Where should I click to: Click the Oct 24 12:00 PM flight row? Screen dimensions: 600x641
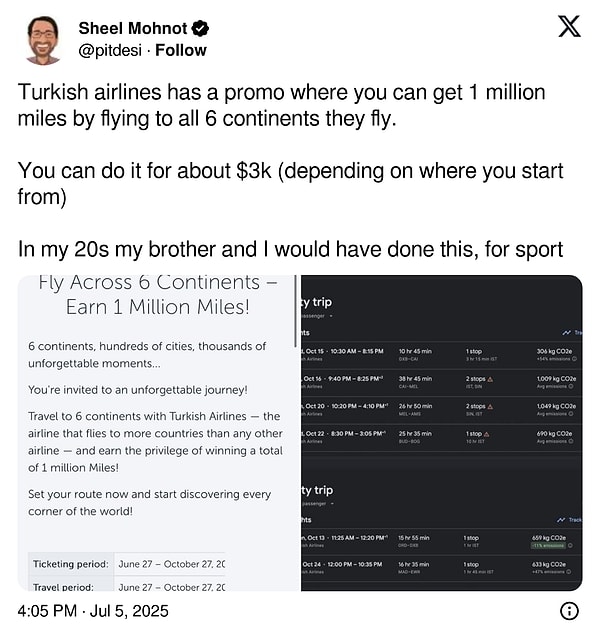[x=441, y=568]
